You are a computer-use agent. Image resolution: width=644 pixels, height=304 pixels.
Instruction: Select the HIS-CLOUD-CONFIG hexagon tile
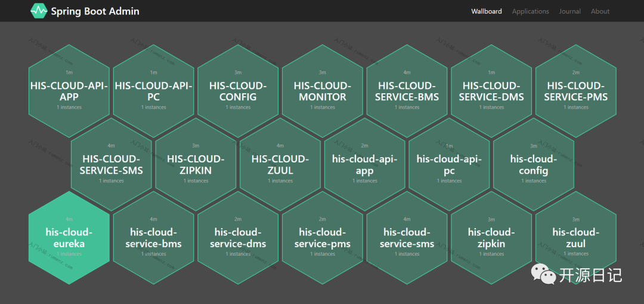click(238, 91)
